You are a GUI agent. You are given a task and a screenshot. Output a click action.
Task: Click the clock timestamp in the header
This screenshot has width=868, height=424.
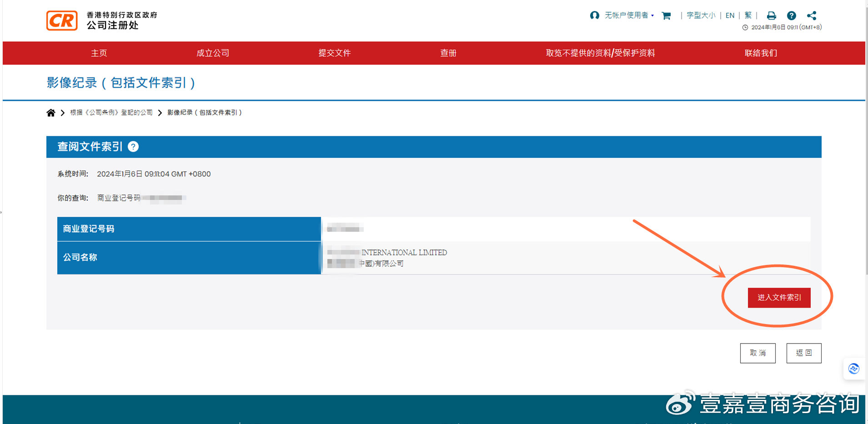(x=782, y=27)
